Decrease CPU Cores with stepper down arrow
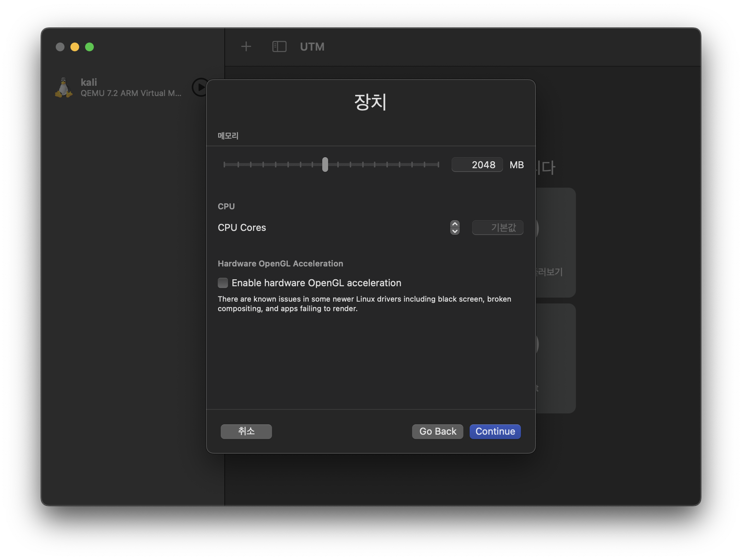The image size is (742, 560). point(455,231)
